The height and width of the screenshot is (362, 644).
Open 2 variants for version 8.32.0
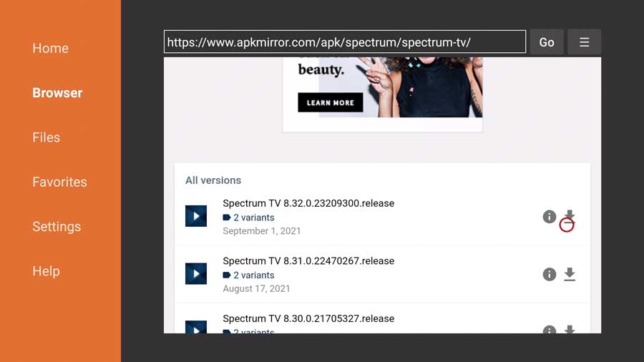[248, 217]
